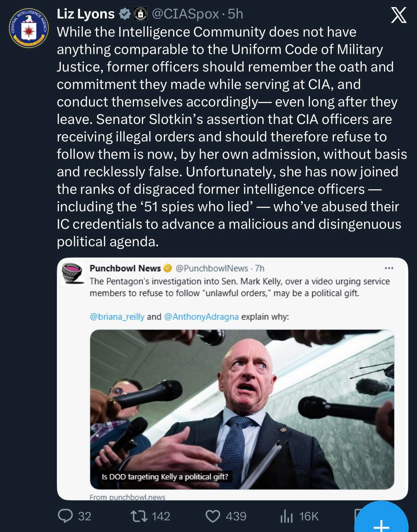
Task: Click the "Is DOD targeting Kelly" headline caption
Action: tap(165, 477)
